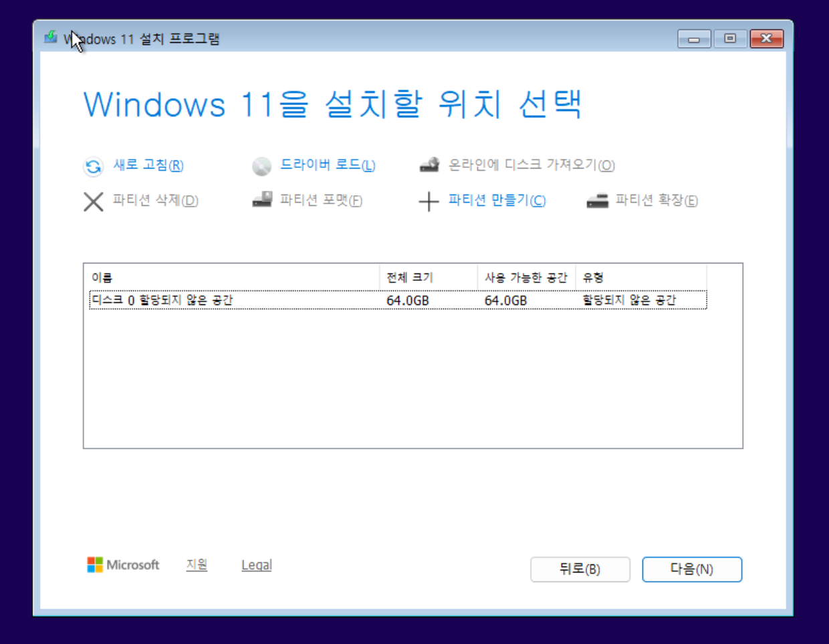Click the disc icon for 드라이버 로드
829x644 pixels.
[261, 166]
